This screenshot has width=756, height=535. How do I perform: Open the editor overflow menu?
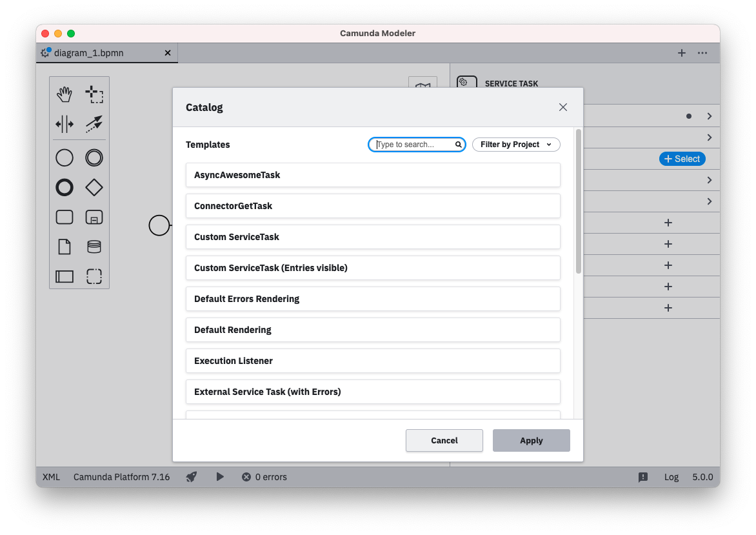click(702, 53)
